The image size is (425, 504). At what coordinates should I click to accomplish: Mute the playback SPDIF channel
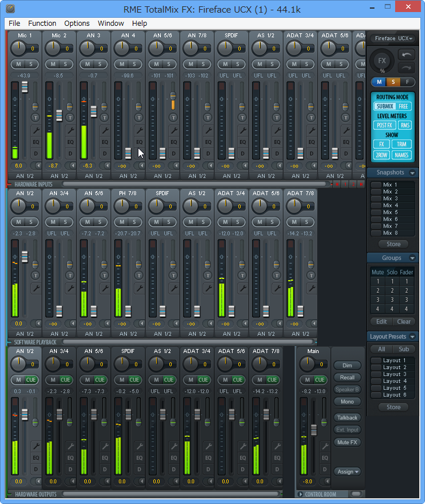(156, 222)
